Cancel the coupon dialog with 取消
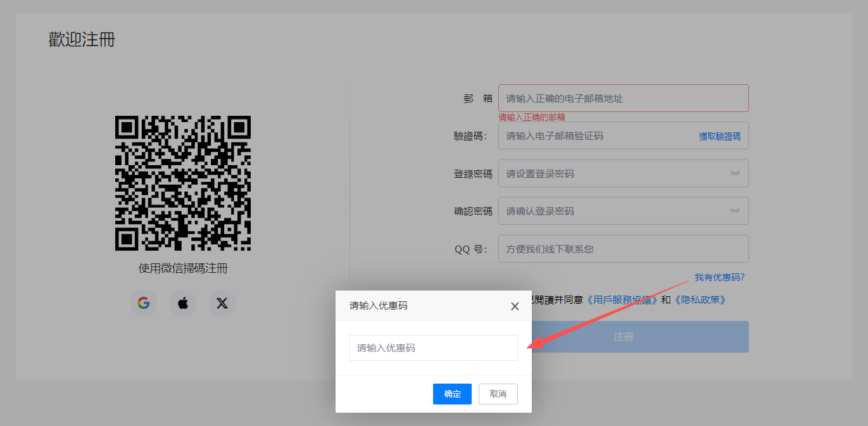The image size is (868, 426). [x=498, y=394]
